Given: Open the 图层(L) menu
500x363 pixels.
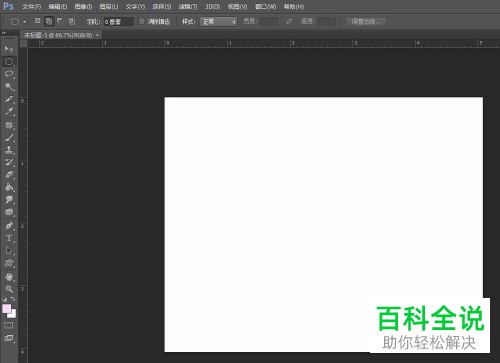Looking at the screenshot, I should click(x=109, y=7).
